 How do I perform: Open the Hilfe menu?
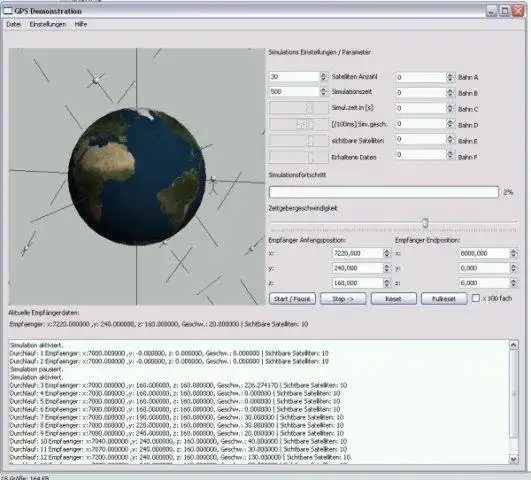click(81, 24)
